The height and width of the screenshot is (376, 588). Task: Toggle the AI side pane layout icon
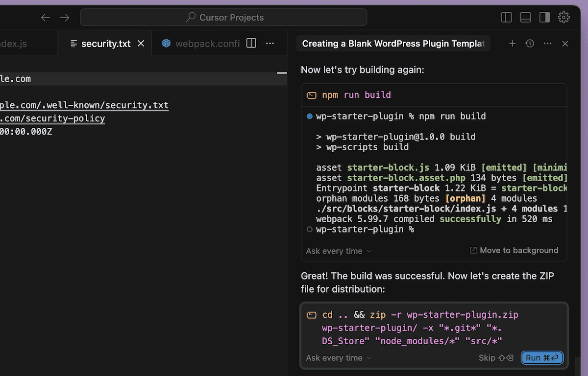coord(544,18)
